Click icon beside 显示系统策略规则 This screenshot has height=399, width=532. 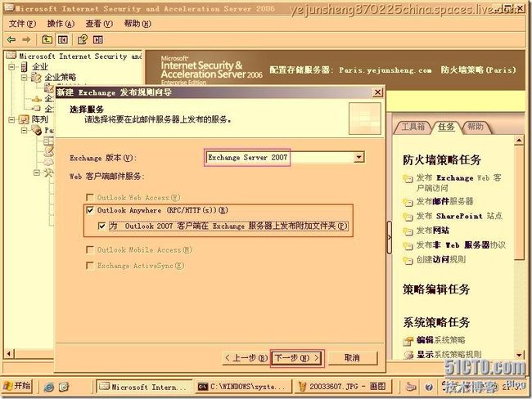coord(408,355)
